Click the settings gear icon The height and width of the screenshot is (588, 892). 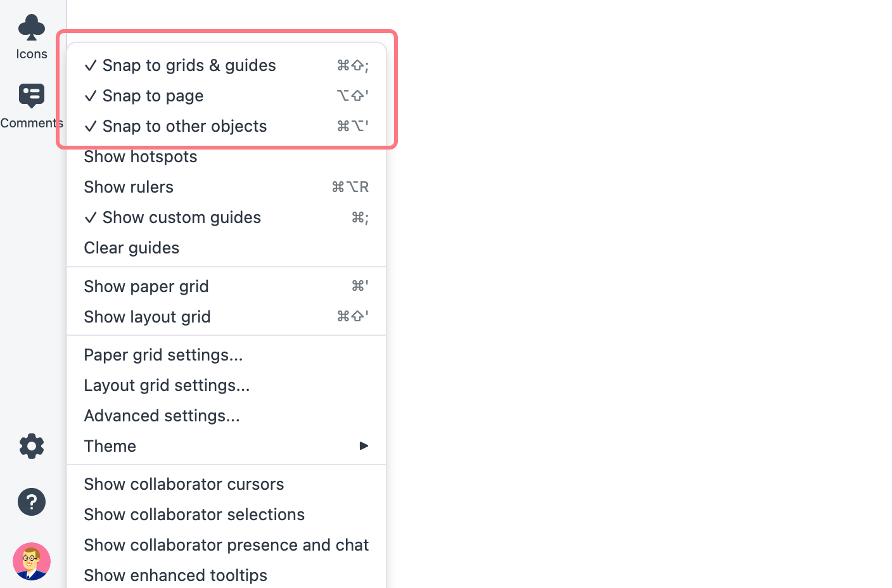32,446
